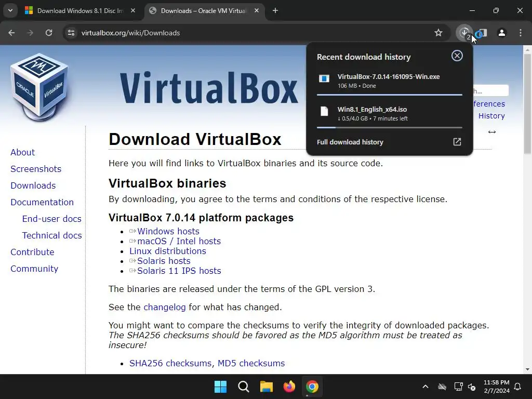Bookmark this page with the star
532x399 pixels.
(438, 33)
